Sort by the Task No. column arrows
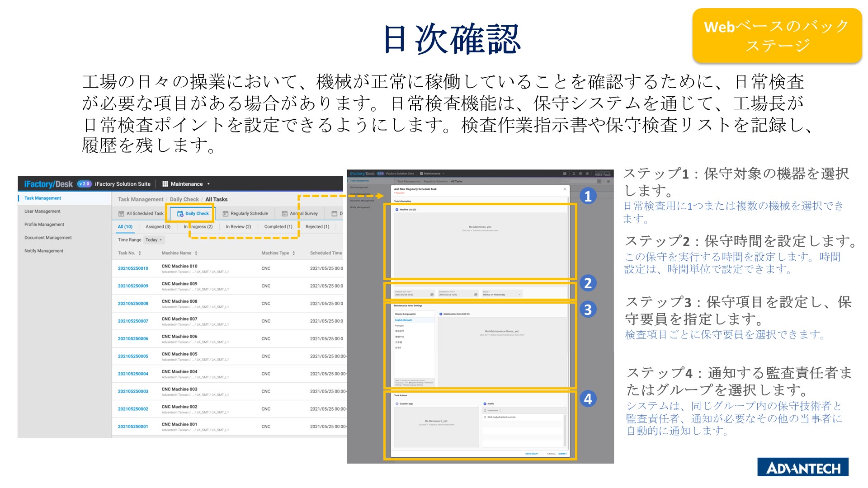The width and height of the screenshot is (868, 488). coord(140,253)
